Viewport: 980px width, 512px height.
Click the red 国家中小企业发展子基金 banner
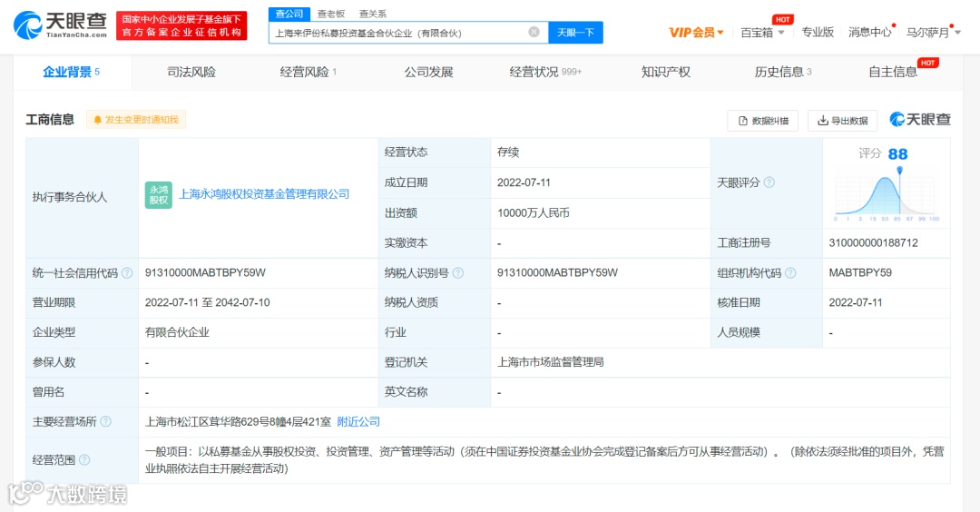coord(181,25)
